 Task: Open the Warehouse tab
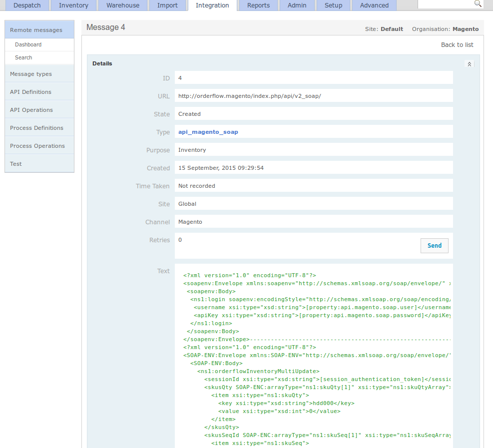click(123, 5)
